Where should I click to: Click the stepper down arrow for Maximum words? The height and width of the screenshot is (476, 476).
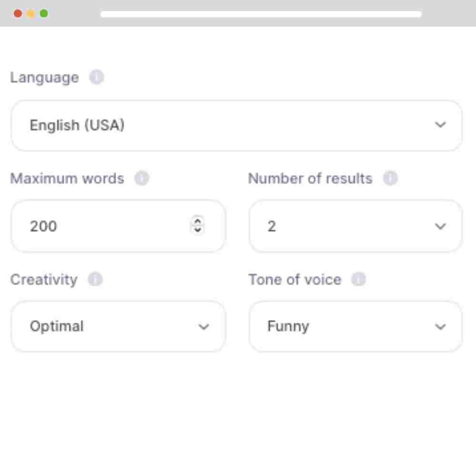(198, 230)
